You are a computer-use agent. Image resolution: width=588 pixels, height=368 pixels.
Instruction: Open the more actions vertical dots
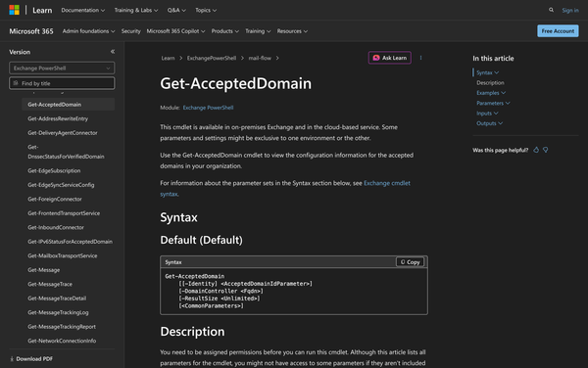coord(420,58)
